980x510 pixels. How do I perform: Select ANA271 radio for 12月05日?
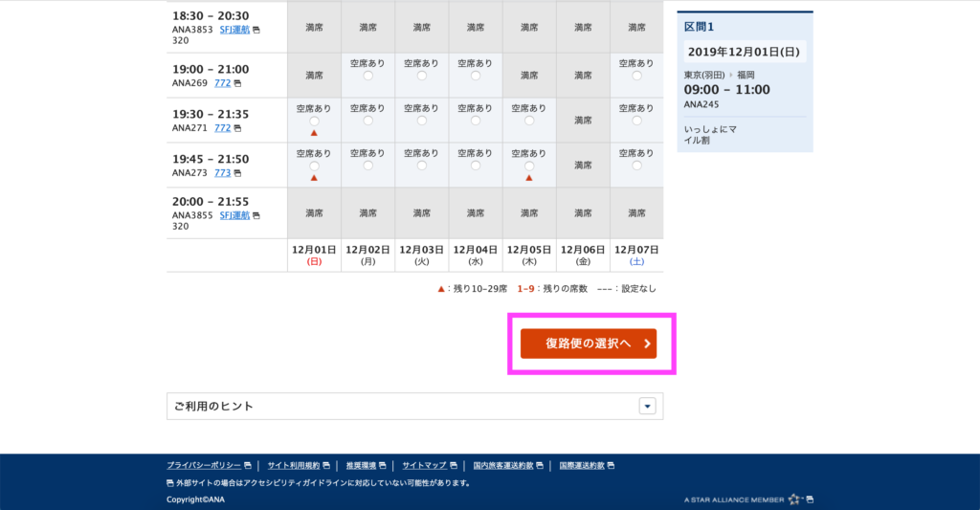pos(529,121)
